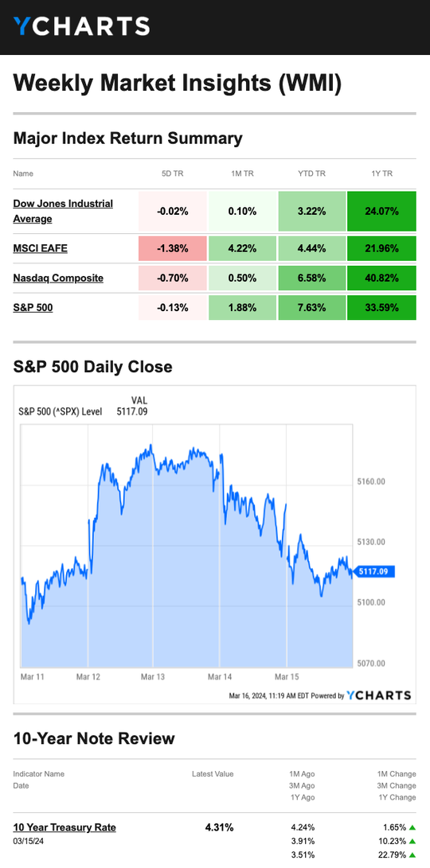The height and width of the screenshot is (868, 430).
Task: Open the 10 Year Treasury Rate link
Action: tap(64, 827)
